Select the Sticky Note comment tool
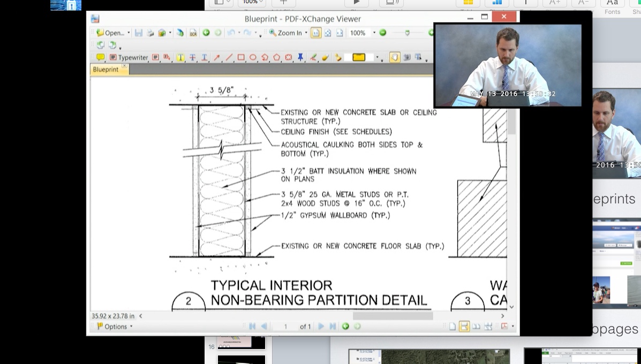The width and height of the screenshot is (641, 364). (100, 57)
